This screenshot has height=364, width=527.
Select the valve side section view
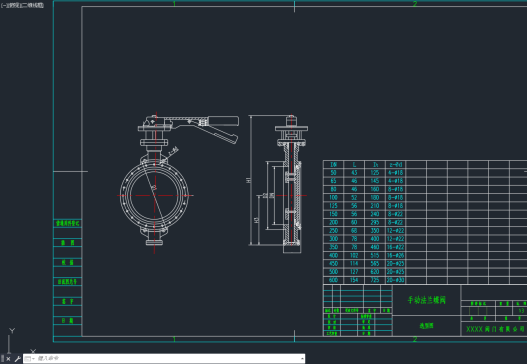point(291,184)
